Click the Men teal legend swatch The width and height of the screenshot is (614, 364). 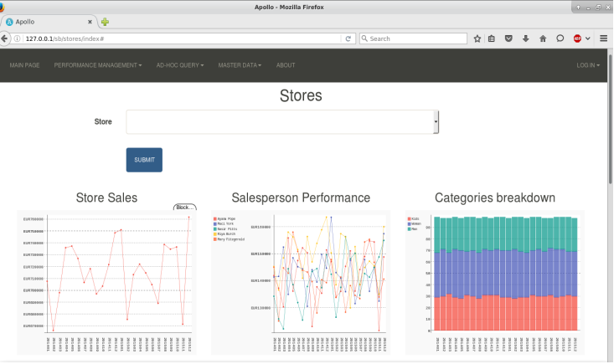point(410,229)
